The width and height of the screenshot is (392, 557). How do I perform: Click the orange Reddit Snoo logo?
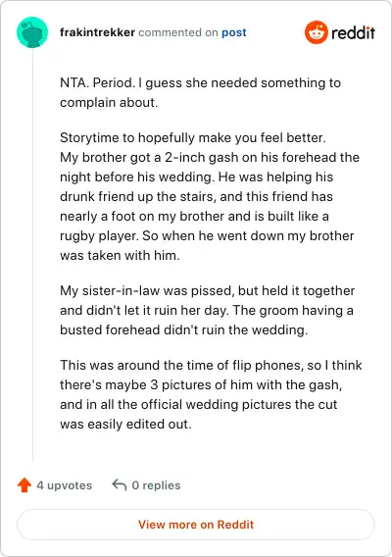[x=316, y=32]
